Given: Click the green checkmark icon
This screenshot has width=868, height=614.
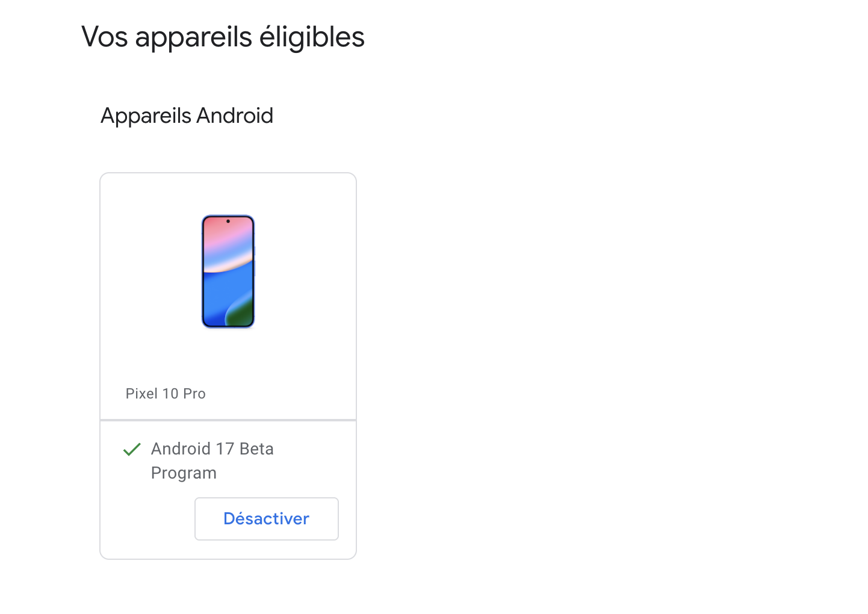Looking at the screenshot, I should coord(132,449).
